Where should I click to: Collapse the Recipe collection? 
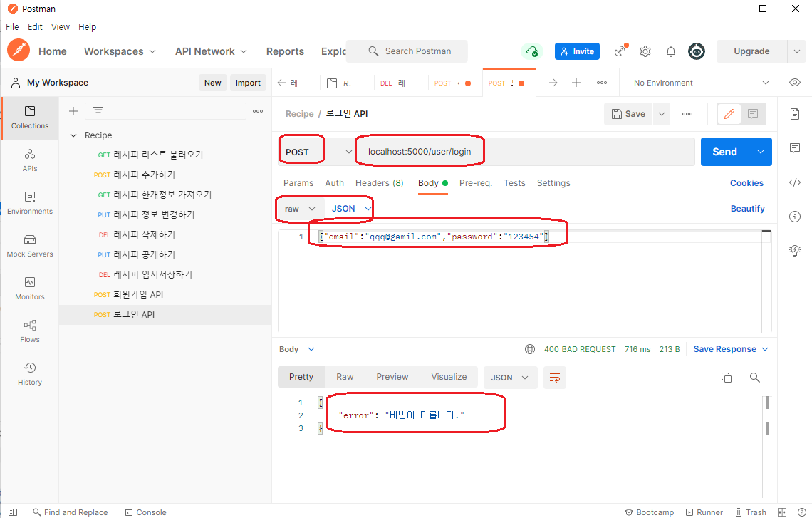(x=73, y=135)
